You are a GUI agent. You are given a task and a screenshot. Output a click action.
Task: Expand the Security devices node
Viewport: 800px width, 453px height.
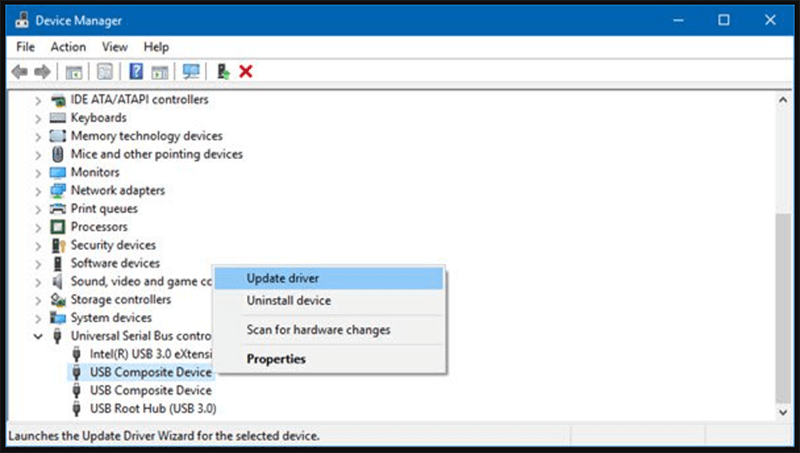38,246
